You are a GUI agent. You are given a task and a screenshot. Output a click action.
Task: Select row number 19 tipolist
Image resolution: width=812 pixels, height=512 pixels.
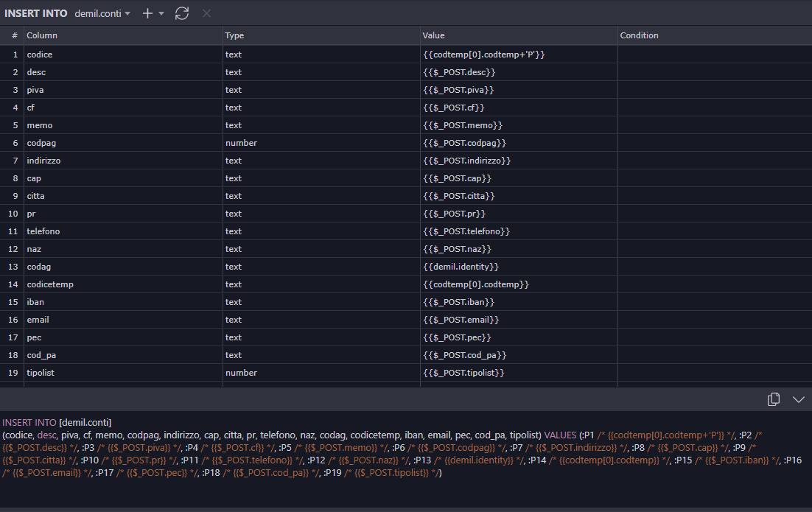(x=15, y=373)
